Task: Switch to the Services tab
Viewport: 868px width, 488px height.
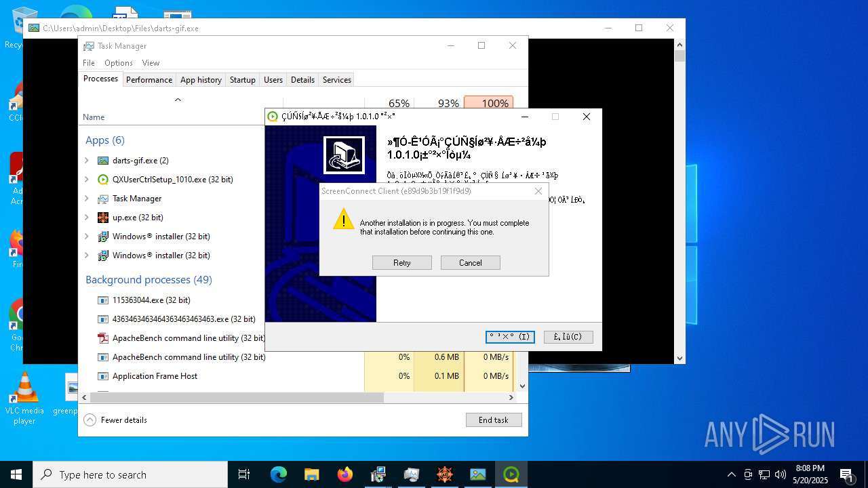Action: click(337, 80)
